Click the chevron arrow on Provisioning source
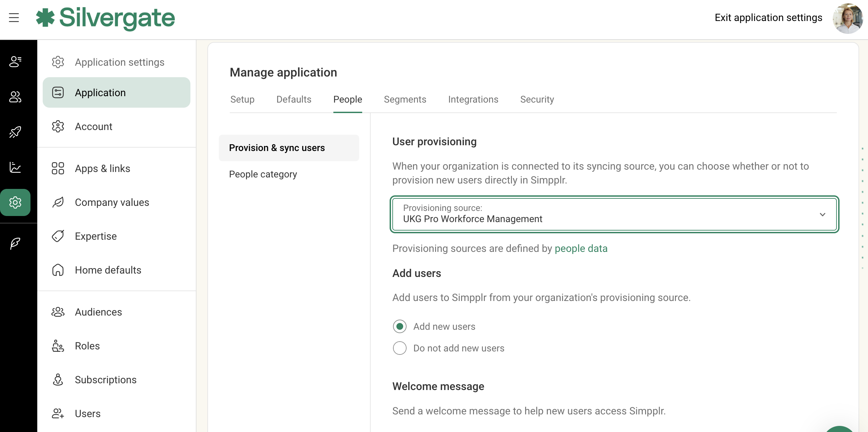This screenshot has height=432, width=868. click(823, 215)
